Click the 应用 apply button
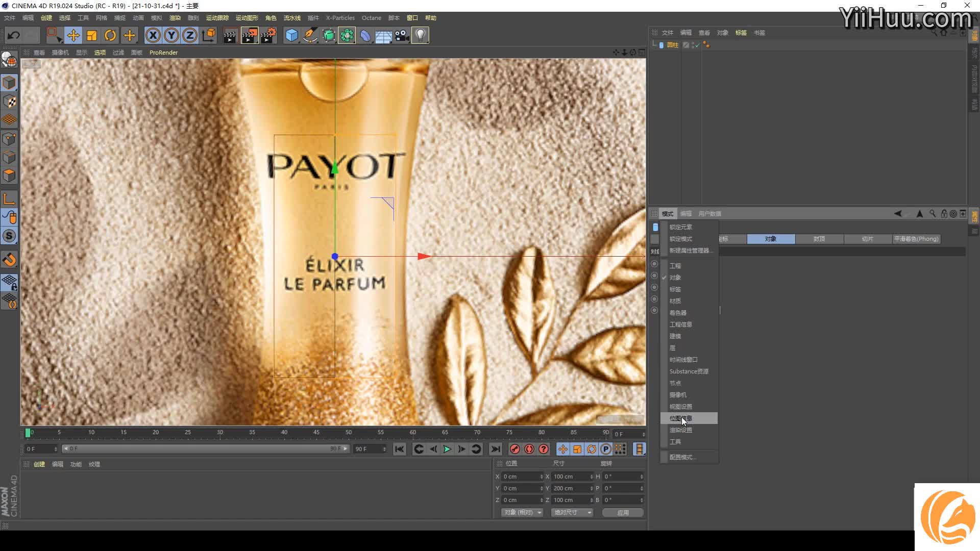This screenshot has height=551, width=980. pyautogui.click(x=623, y=512)
